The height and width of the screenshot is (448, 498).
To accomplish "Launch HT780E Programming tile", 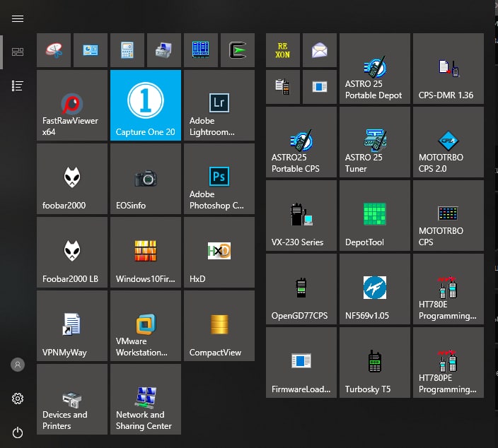I will point(448,289).
